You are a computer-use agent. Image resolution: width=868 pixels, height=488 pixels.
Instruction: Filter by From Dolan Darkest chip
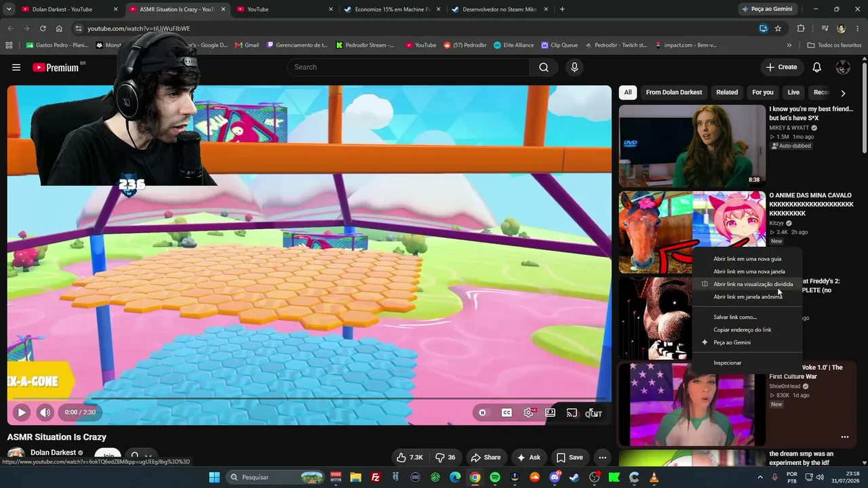[674, 92]
